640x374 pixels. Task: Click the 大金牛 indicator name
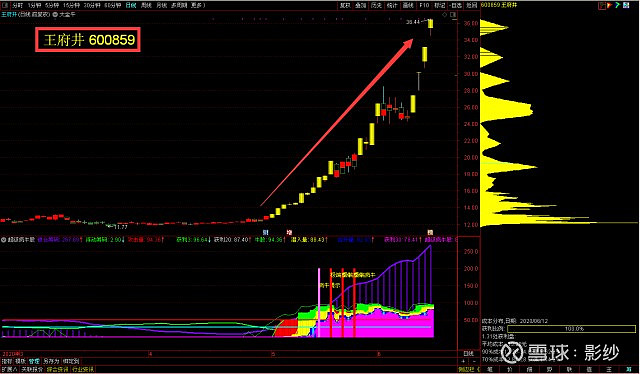pos(67,14)
